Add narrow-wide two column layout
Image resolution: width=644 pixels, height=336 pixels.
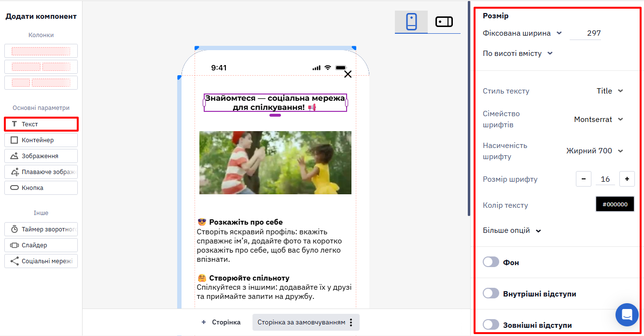(x=41, y=82)
